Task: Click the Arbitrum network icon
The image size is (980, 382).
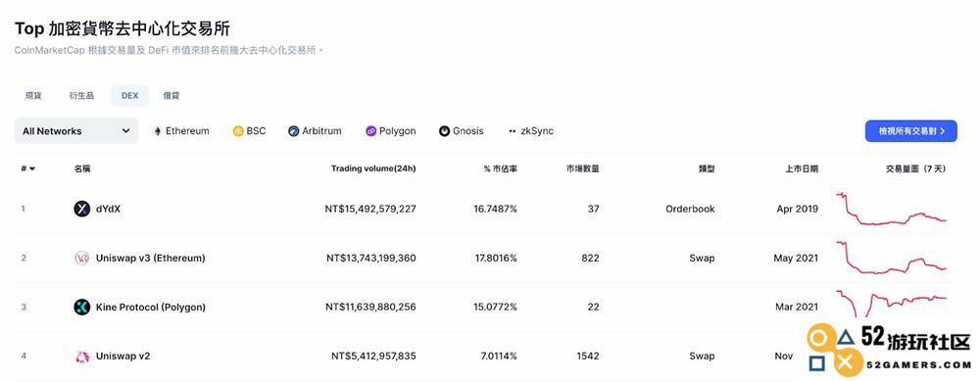Action: pyautogui.click(x=294, y=131)
